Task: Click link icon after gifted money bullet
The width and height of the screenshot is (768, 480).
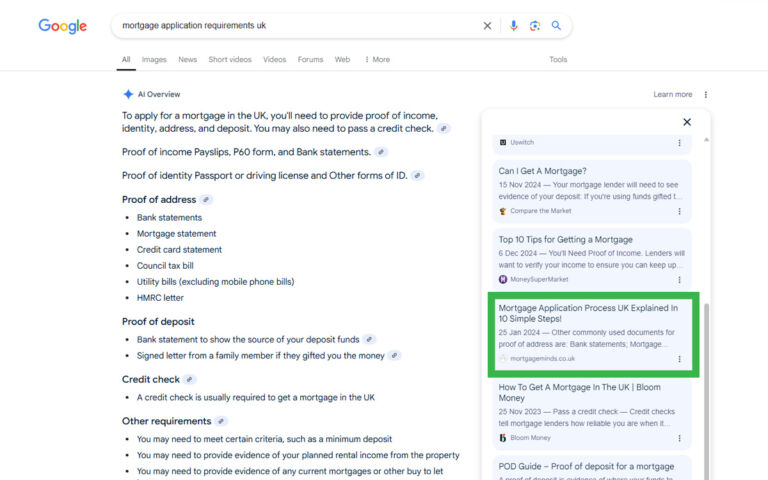Action: 395,356
